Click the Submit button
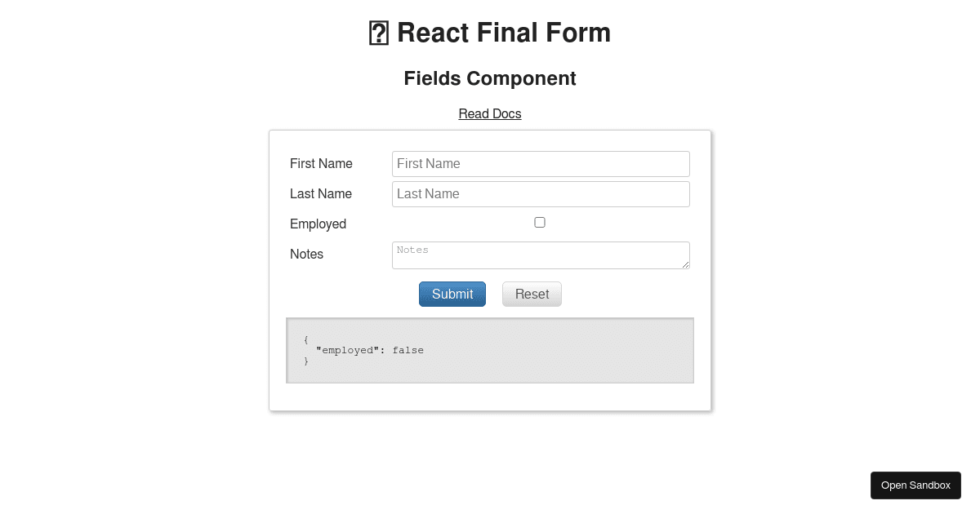Viewport: 980px width, 514px height. point(452,294)
